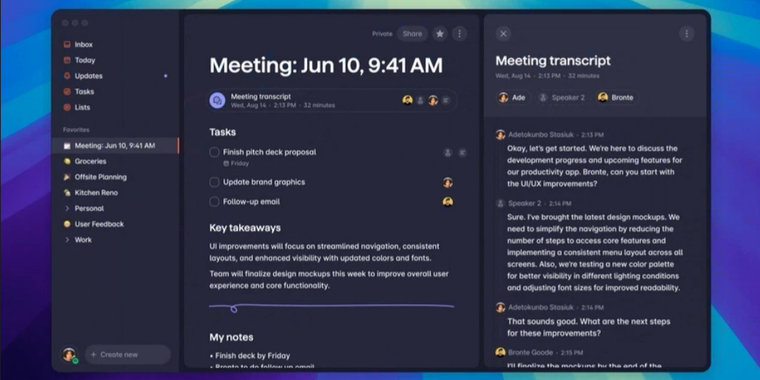Click the transcript chat bubble icon
Screen dimensions: 760x380
(217, 100)
